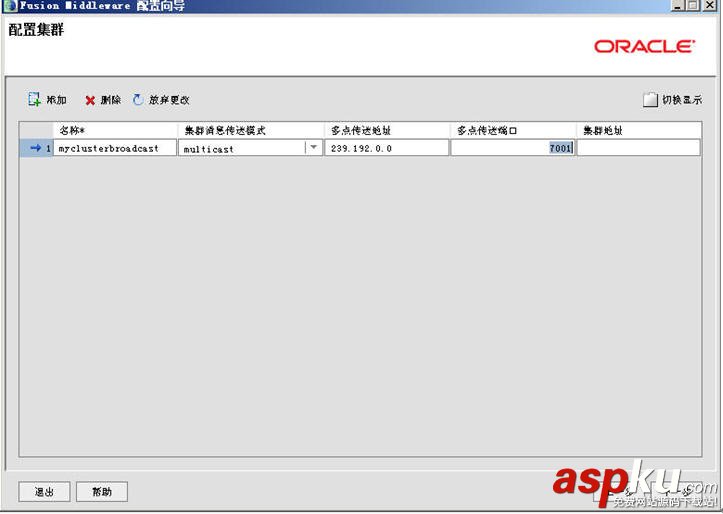Click the 多点传送端口 column header
Image resolution: width=723 pixels, height=514 pixels.
[x=513, y=130]
